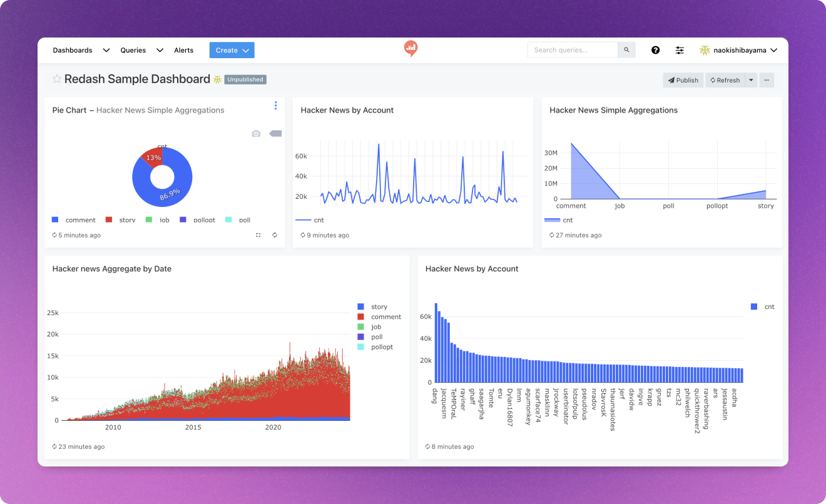826x504 pixels.
Task: Open the Queries nav item
Action: [133, 50]
